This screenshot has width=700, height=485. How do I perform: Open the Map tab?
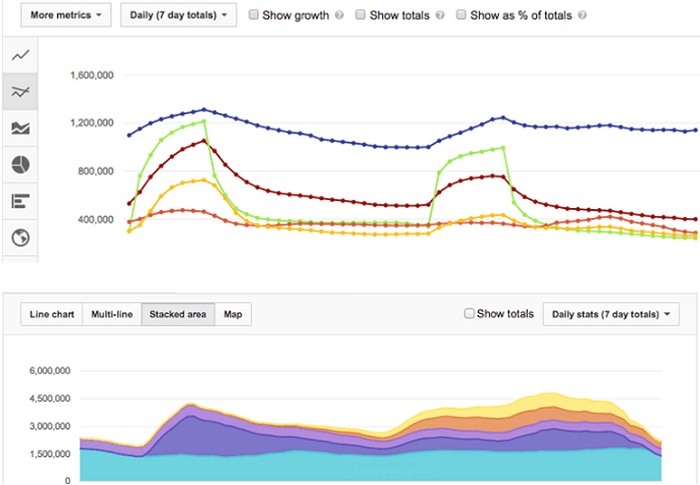[232, 315]
